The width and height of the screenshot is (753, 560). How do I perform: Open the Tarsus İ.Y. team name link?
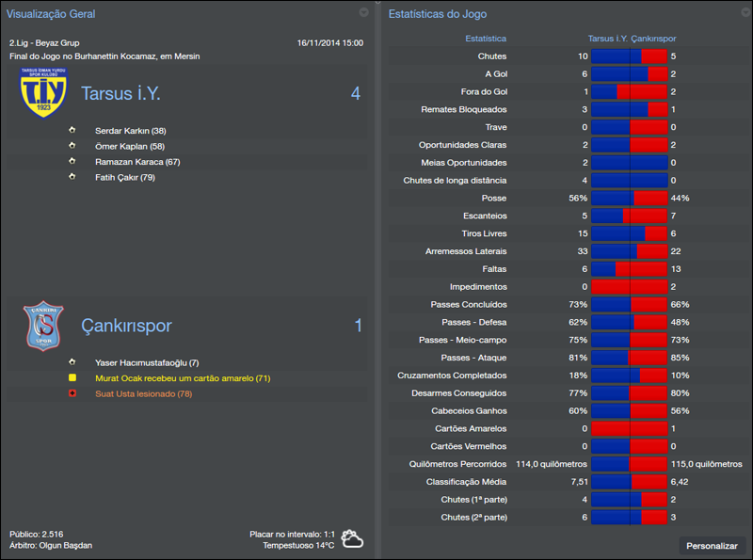coord(120,94)
